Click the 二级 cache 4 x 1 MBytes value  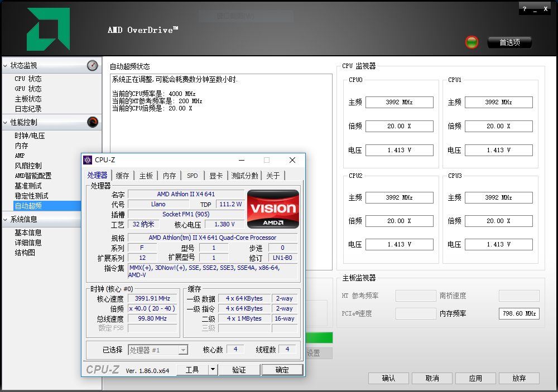coord(244,318)
